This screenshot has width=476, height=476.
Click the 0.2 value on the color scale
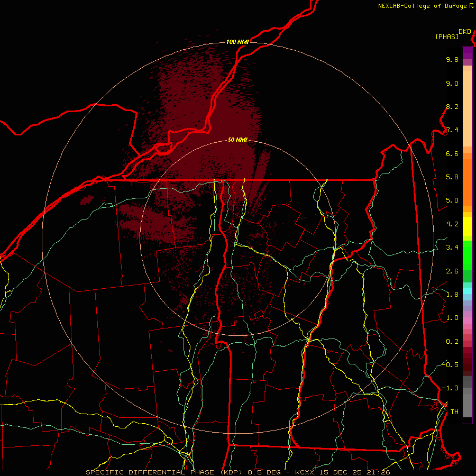coord(452,342)
